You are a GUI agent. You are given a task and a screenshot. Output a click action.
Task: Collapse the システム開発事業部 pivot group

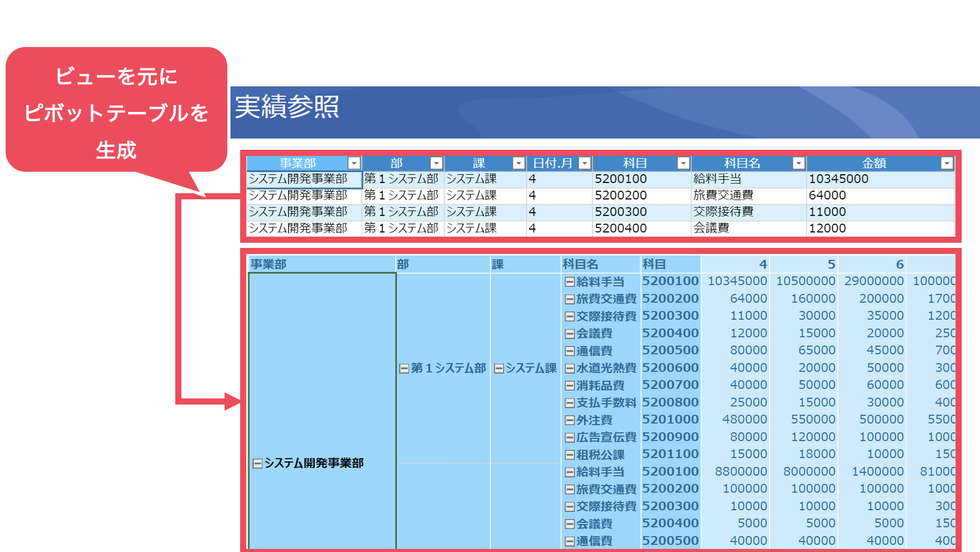pyautogui.click(x=258, y=464)
